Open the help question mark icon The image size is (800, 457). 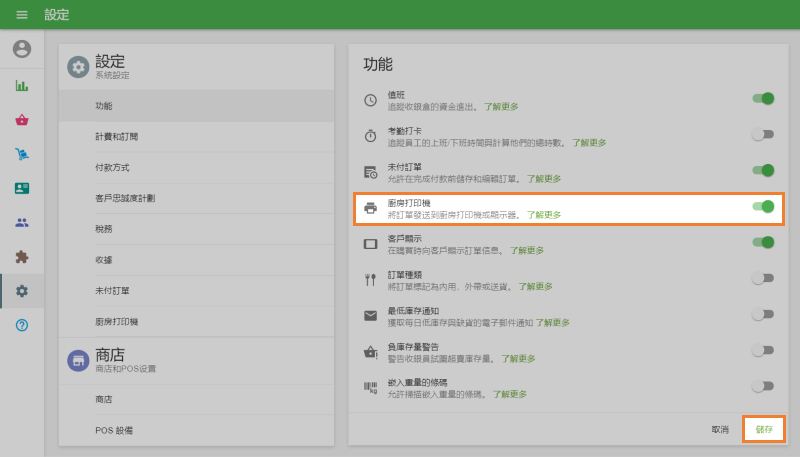[22, 325]
